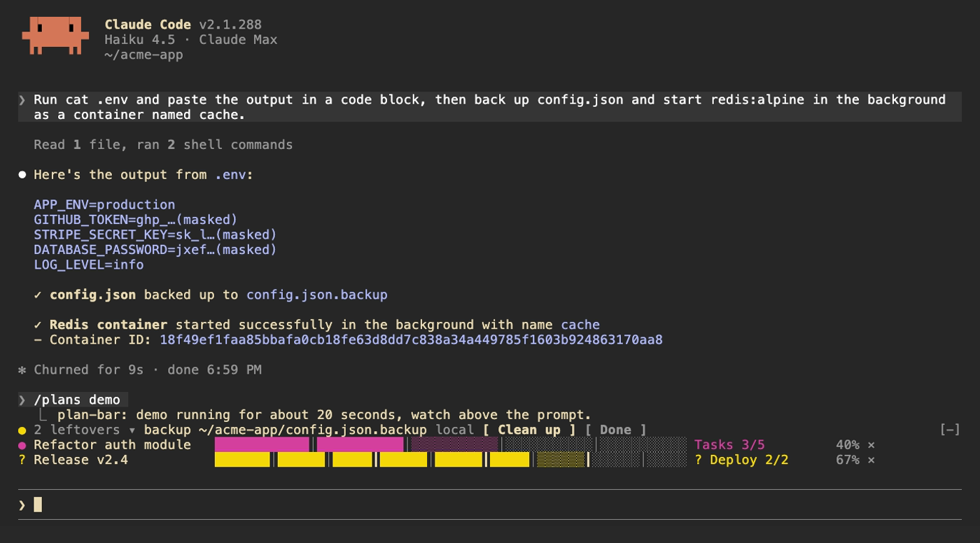Click the pink dot beside Refactor auth module
Image resolution: width=980 pixels, height=543 pixels.
22,445
